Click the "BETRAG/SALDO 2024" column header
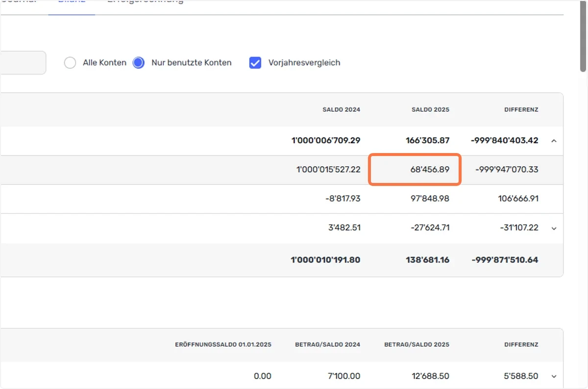Image resolution: width=588 pixels, height=389 pixels. [x=328, y=344]
